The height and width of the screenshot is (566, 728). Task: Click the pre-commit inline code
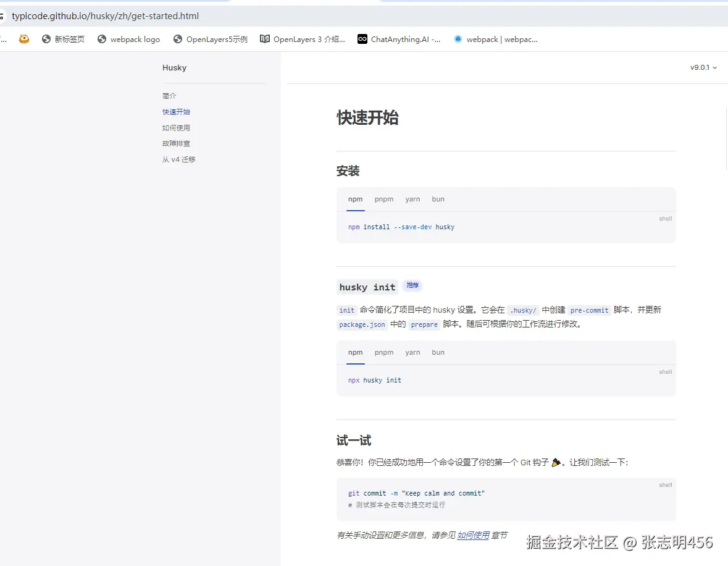589,310
